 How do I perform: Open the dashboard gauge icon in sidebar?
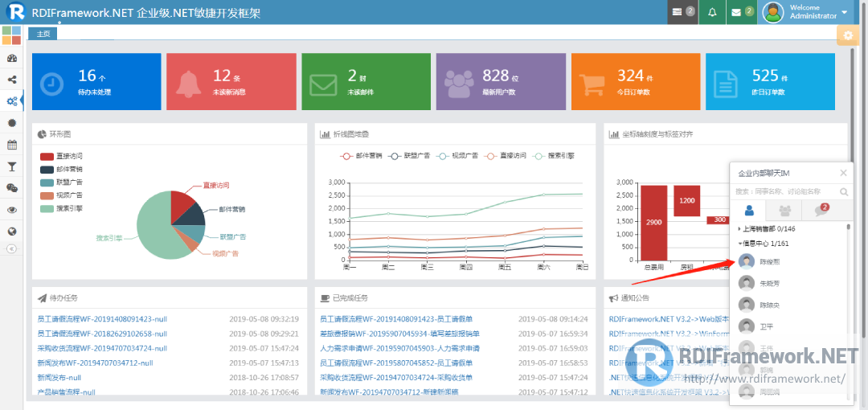coord(11,59)
